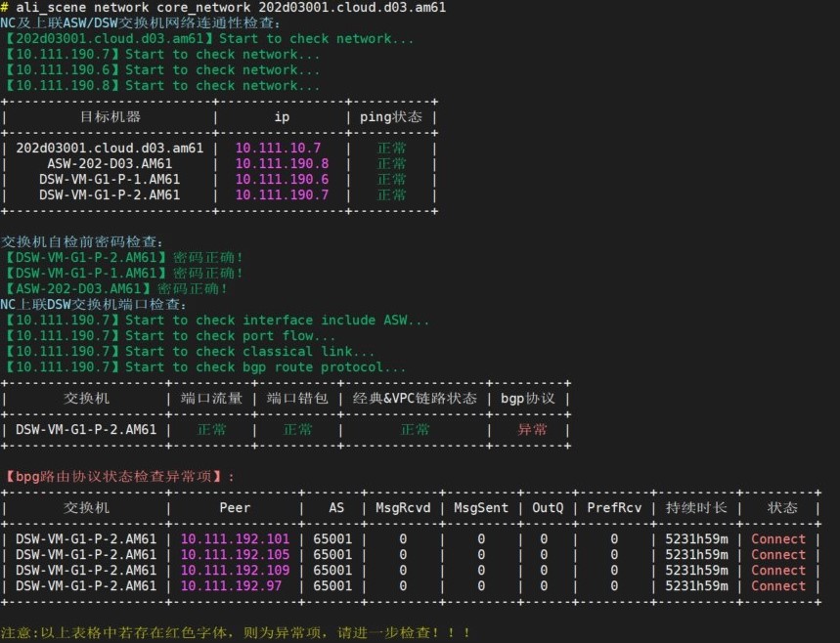Click 'Connect' status for peer 10.111.192.97

pos(778,585)
